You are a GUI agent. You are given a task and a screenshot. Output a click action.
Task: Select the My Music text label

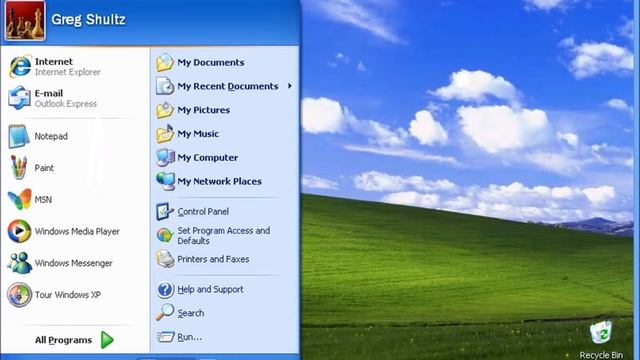coord(198,133)
